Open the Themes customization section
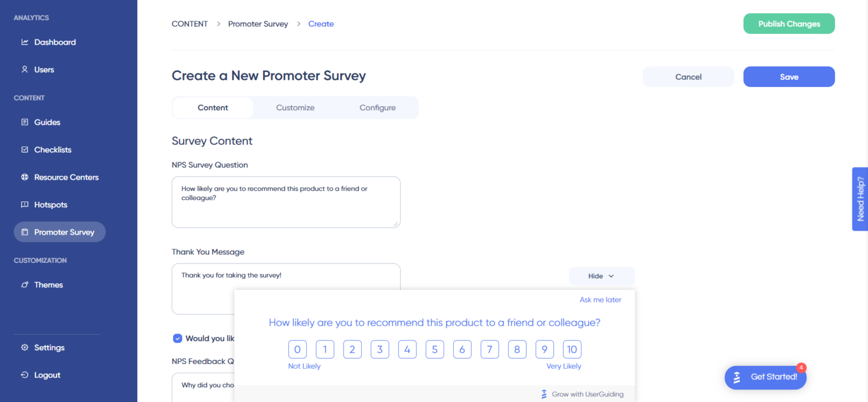Screen dimensions: 868x402 coord(48,284)
